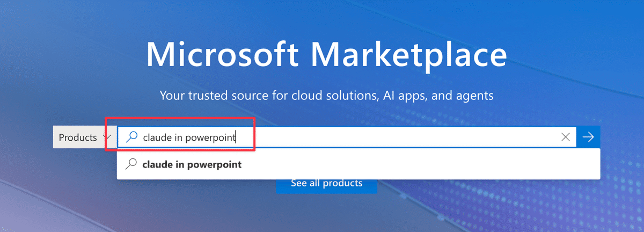Expand the Products chevron arrow
The image size is (644, 232).
[107, 137]
